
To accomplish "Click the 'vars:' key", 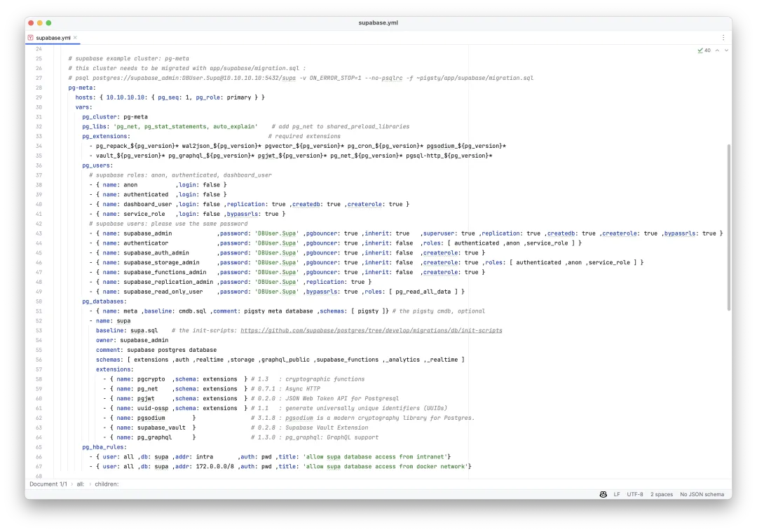I will tap(83, 107).
